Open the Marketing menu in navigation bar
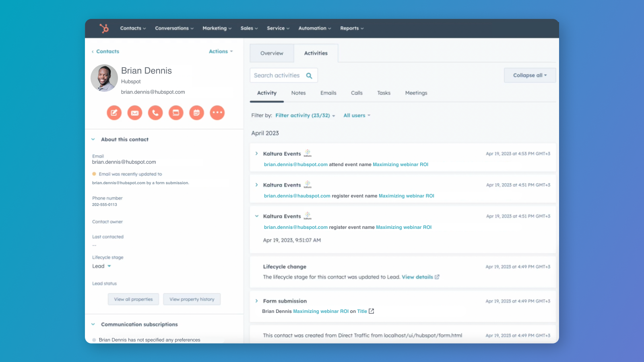 point(217,28)
